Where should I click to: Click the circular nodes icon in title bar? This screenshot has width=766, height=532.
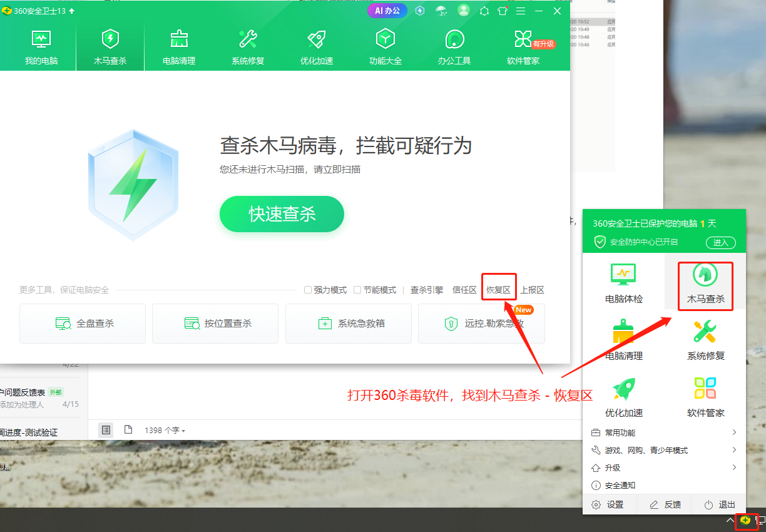484,11
